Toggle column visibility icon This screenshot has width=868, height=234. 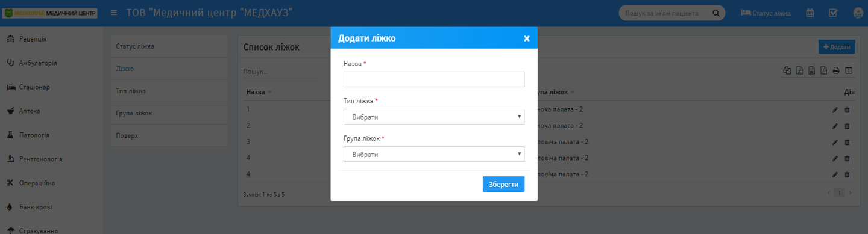tap(849, 70)
